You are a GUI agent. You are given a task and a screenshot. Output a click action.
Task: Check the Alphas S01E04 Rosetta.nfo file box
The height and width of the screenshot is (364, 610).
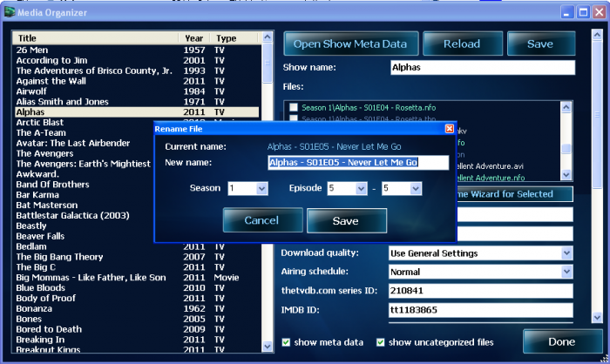294,107
